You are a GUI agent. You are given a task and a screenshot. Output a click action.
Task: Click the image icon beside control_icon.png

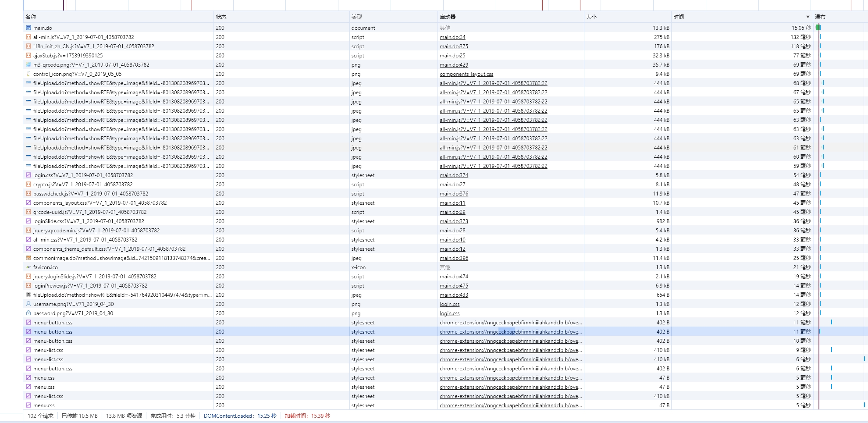point(28,74)
